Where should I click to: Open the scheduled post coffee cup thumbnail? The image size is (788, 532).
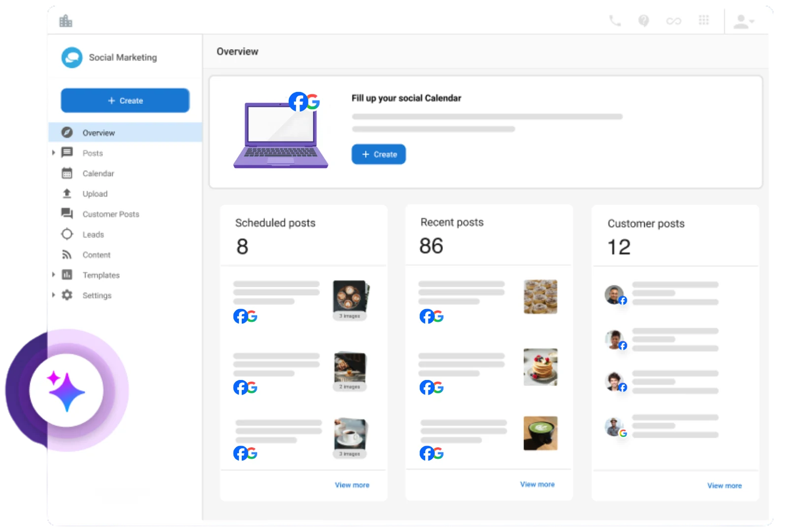point(350,438)
